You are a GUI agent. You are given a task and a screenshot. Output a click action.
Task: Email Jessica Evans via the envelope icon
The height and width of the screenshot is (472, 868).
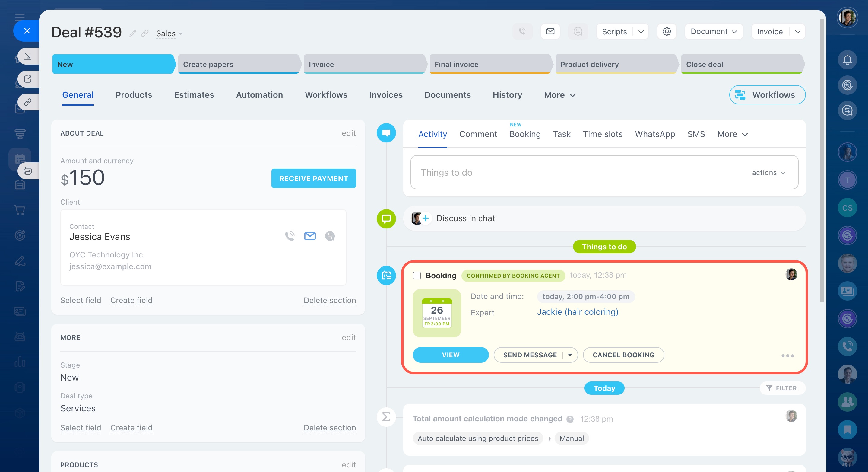click(310, 236)
